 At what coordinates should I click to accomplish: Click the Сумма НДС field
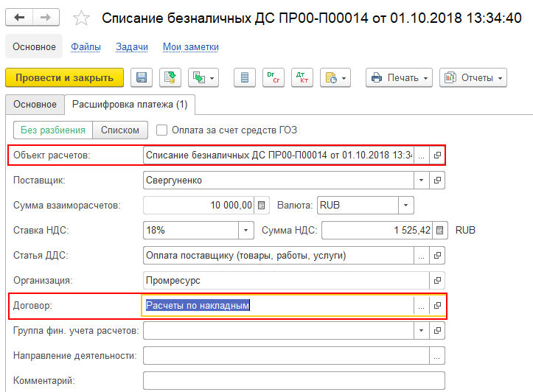[377, 231]
